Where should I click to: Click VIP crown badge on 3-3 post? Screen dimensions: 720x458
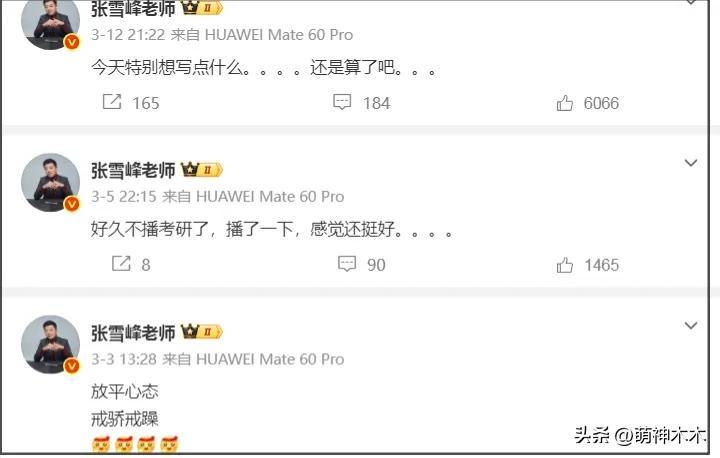[x=202, y=332]
